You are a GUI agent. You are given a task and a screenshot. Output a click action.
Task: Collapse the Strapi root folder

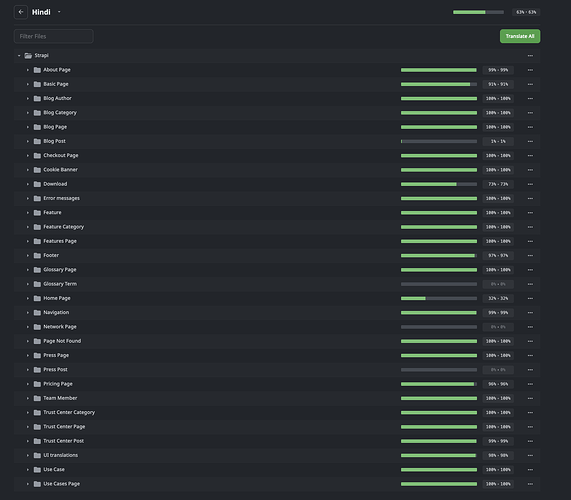click(x=19, y=55)
